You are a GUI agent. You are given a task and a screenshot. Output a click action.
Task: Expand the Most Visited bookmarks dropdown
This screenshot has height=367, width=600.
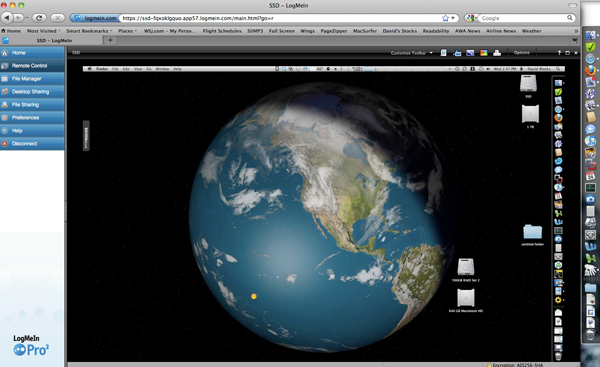[44, 31]
